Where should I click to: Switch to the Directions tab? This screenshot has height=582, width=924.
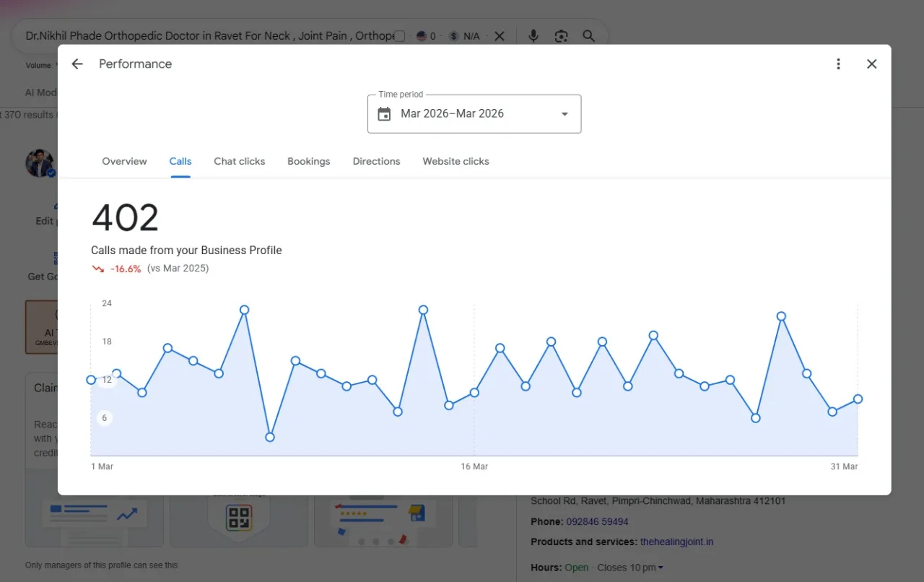376,161
